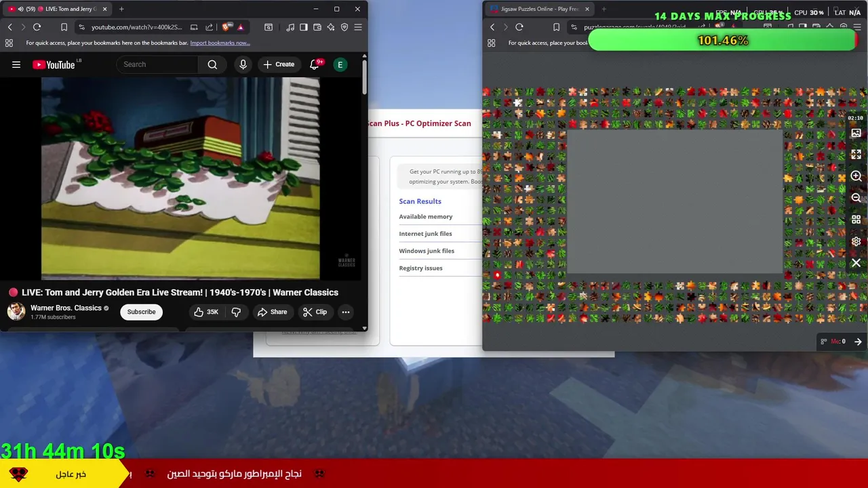Go to the YouTube home logo
This screenshot has width=868, height=488.
pos(54,64)
